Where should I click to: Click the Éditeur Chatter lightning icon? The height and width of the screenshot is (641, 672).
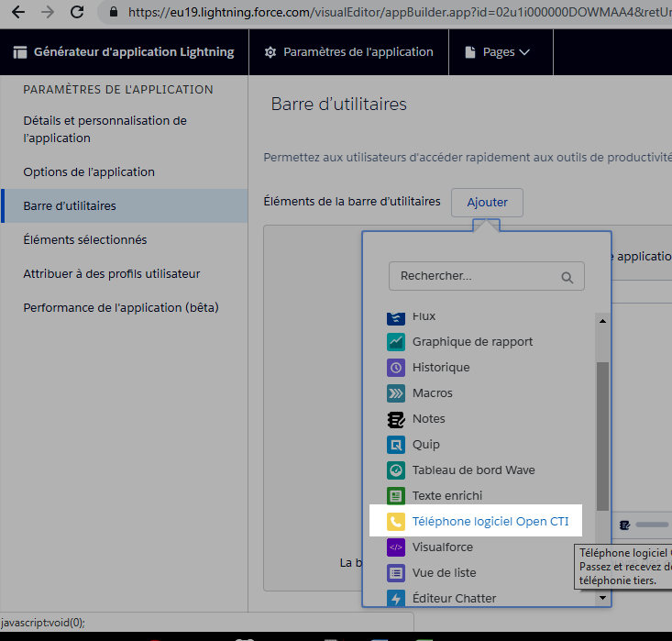point(395,598)
